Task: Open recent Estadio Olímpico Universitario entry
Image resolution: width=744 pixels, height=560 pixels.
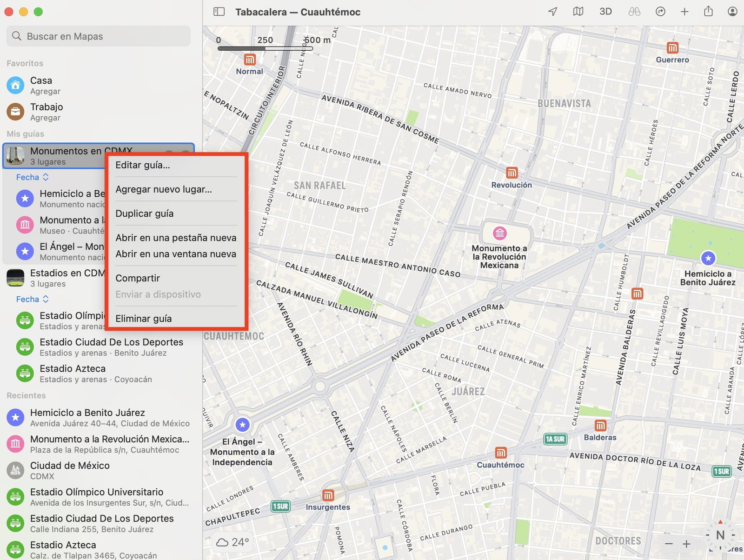Action: pos(99,497)
